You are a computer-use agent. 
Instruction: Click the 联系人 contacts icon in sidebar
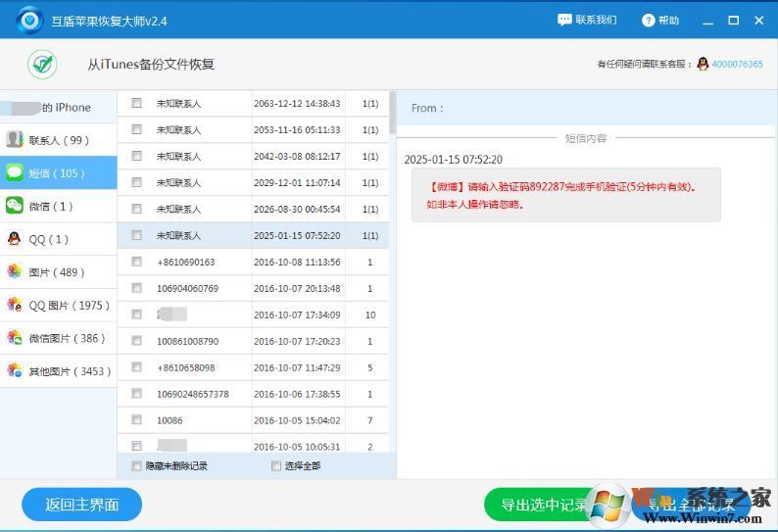(15, 140)
